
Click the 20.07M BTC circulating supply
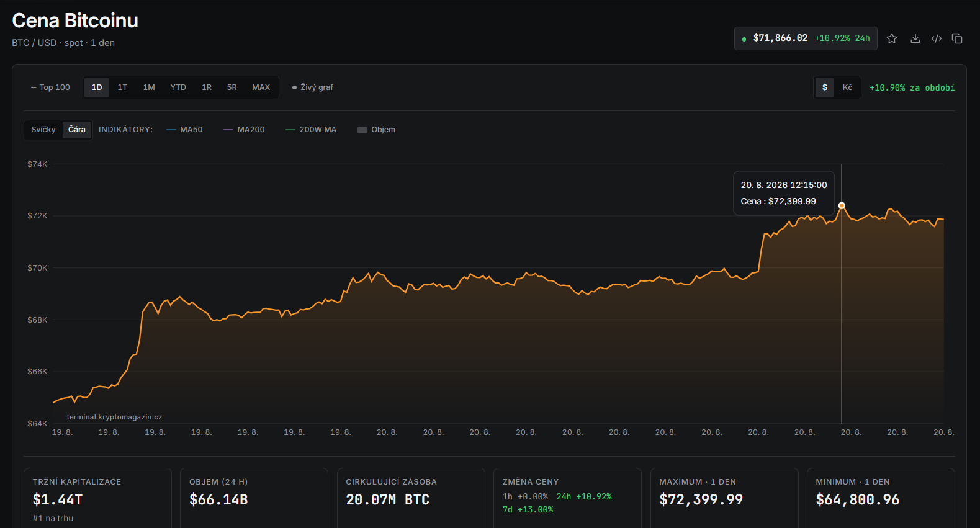coord(388,499)
